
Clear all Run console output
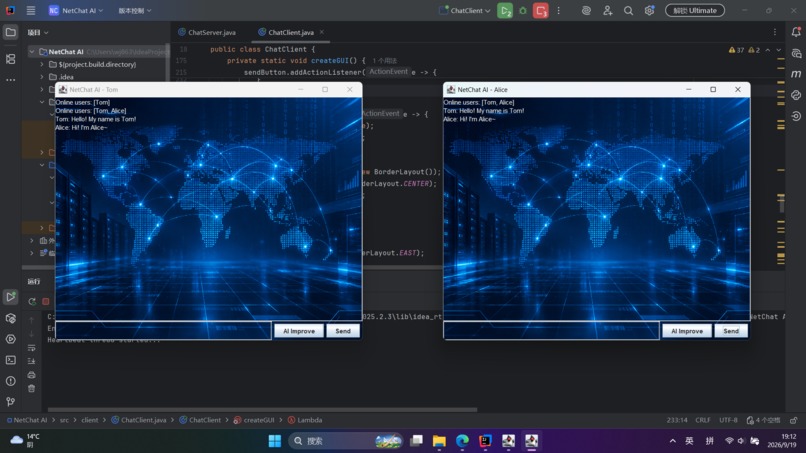31,388
